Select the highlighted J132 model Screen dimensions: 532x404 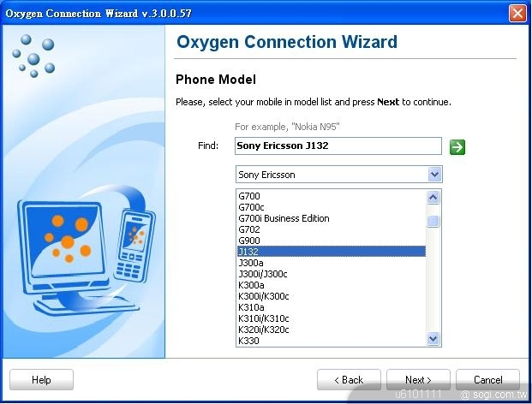[x=332, y=252]
